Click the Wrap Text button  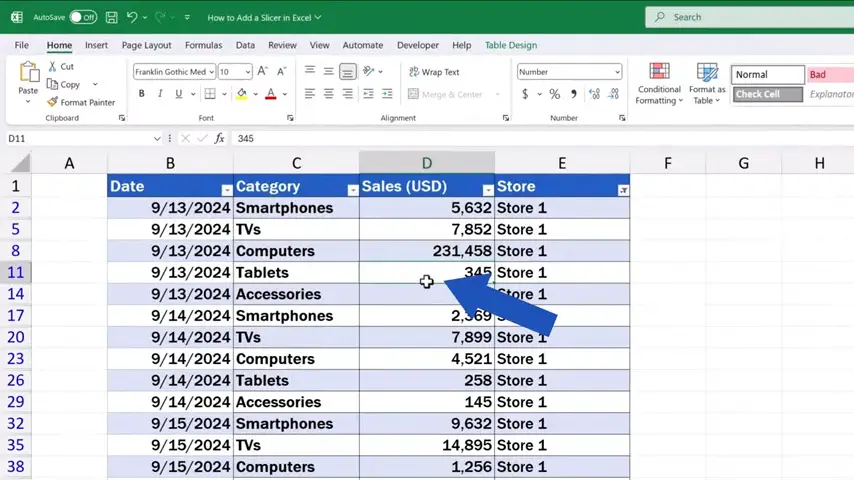point(433,72)
